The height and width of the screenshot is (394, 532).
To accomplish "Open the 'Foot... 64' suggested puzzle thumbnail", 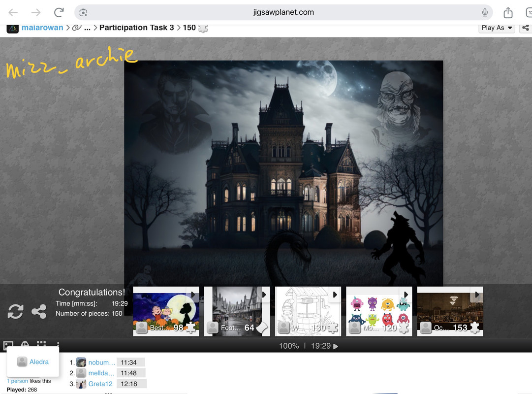I will [237, 311].
